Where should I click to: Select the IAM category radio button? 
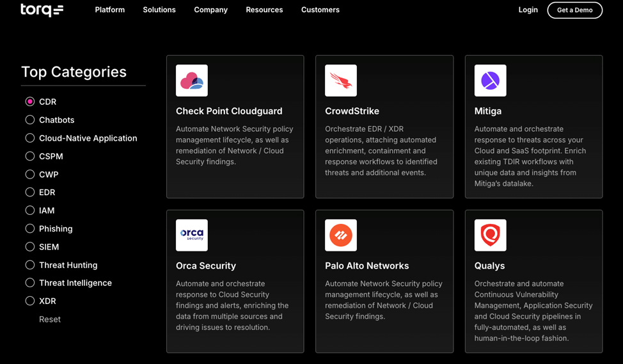pyautogui.click(x=30, y=210)
